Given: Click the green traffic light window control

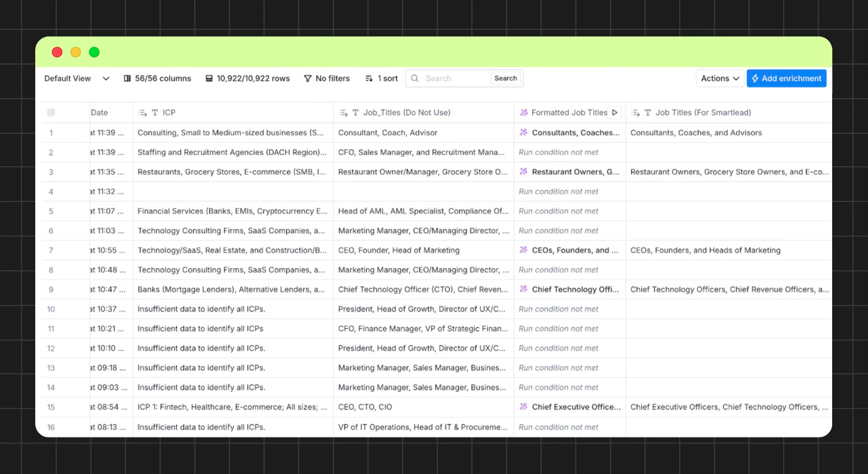Looking at the screenshot, I should click(94, 52).
